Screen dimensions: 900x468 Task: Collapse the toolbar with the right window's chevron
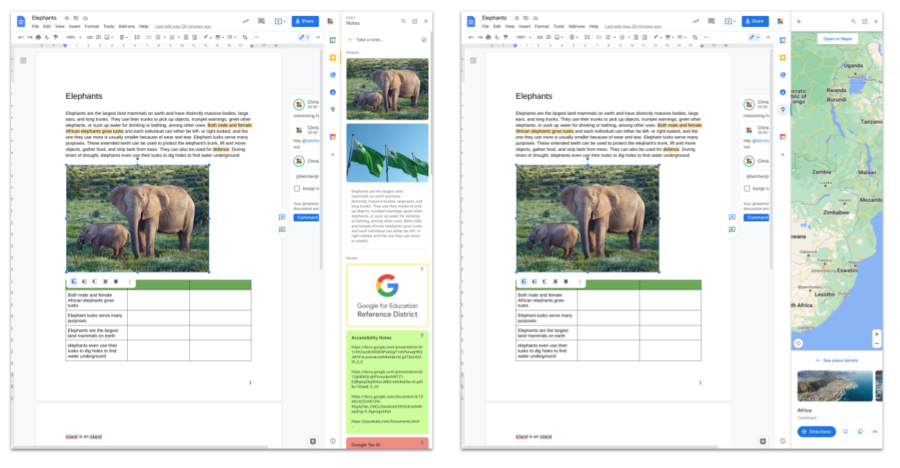click(768, 37)
